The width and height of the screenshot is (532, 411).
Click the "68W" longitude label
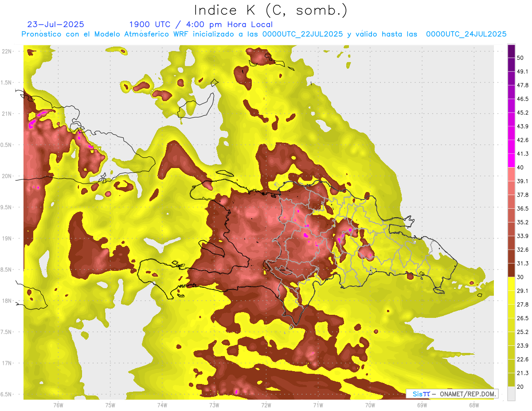[x=473, y=405]
